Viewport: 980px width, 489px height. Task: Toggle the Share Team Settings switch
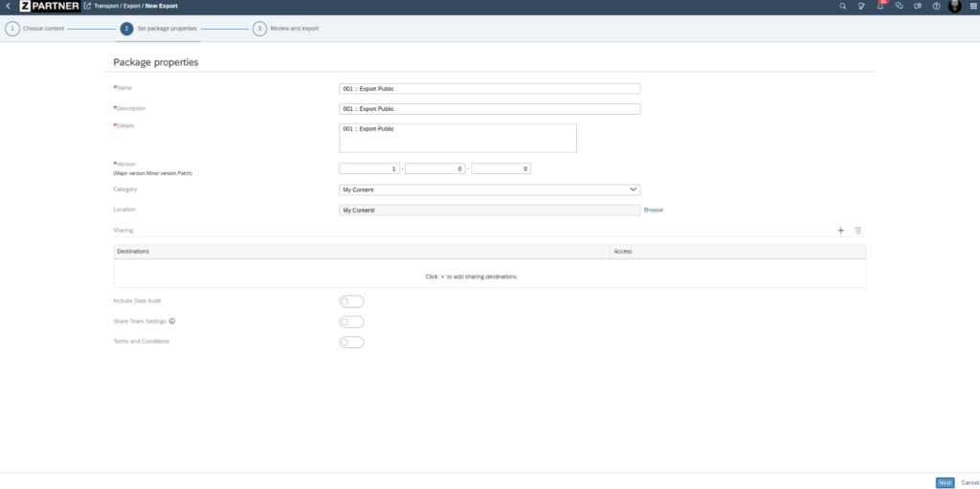point(351,322)
